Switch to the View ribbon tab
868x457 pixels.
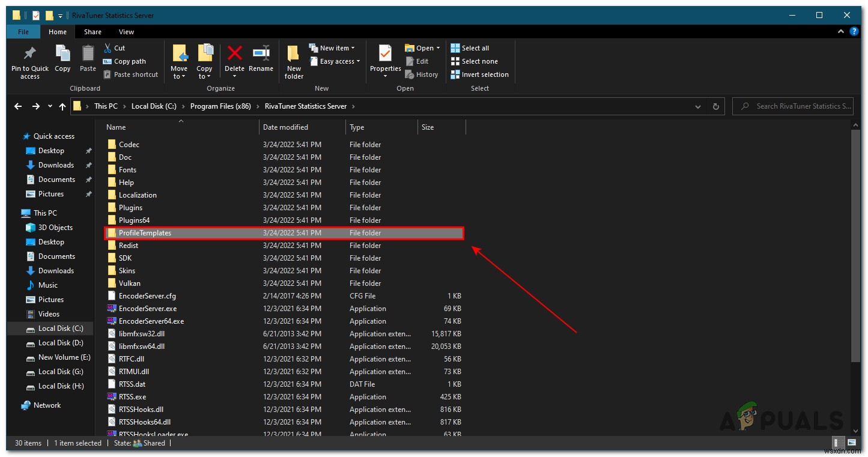click(x=126, y=32)
